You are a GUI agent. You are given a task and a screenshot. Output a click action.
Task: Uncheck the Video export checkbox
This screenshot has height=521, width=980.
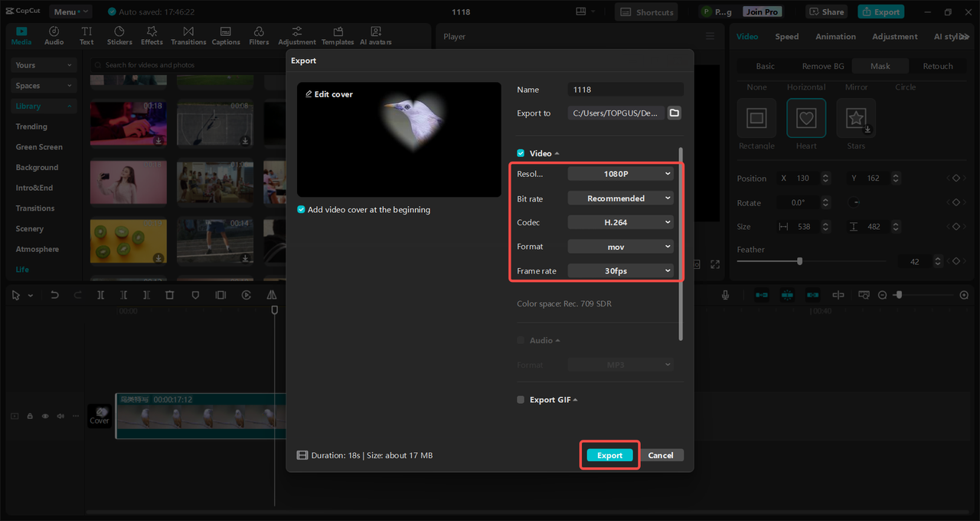click(x=521, y=153)
